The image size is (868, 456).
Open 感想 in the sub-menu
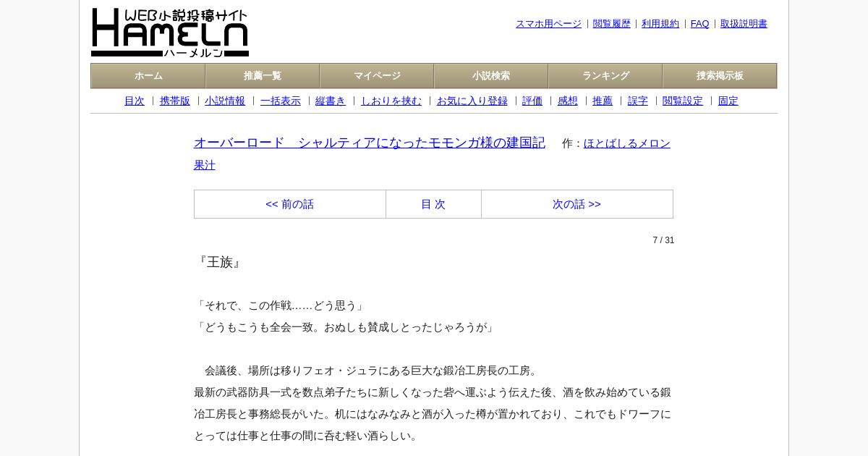click(x=568, y=101)
